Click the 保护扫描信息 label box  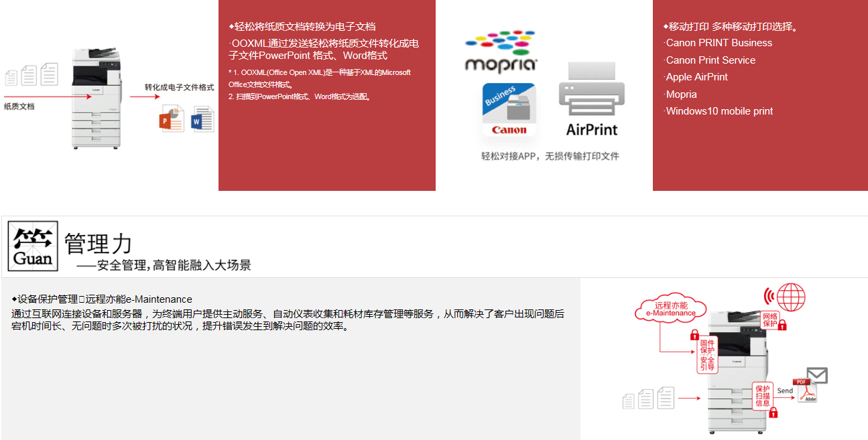pyautogui.click(x=763, y=395)
